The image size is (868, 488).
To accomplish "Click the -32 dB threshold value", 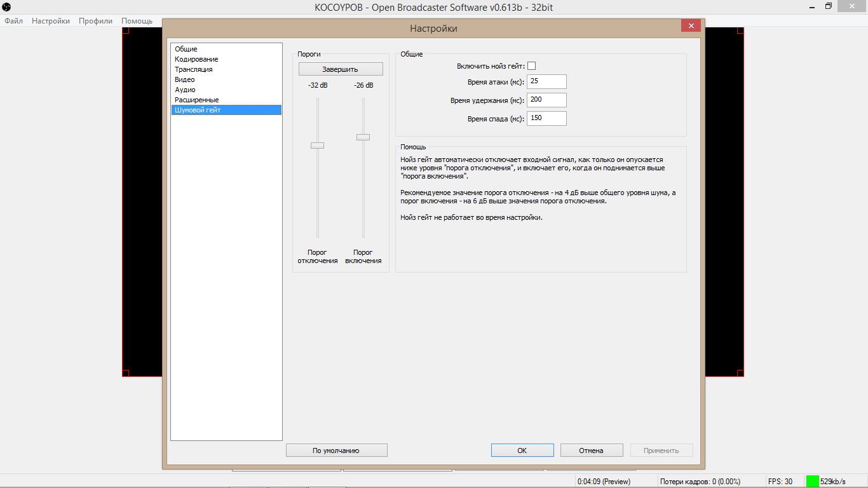I will point(318,85).
